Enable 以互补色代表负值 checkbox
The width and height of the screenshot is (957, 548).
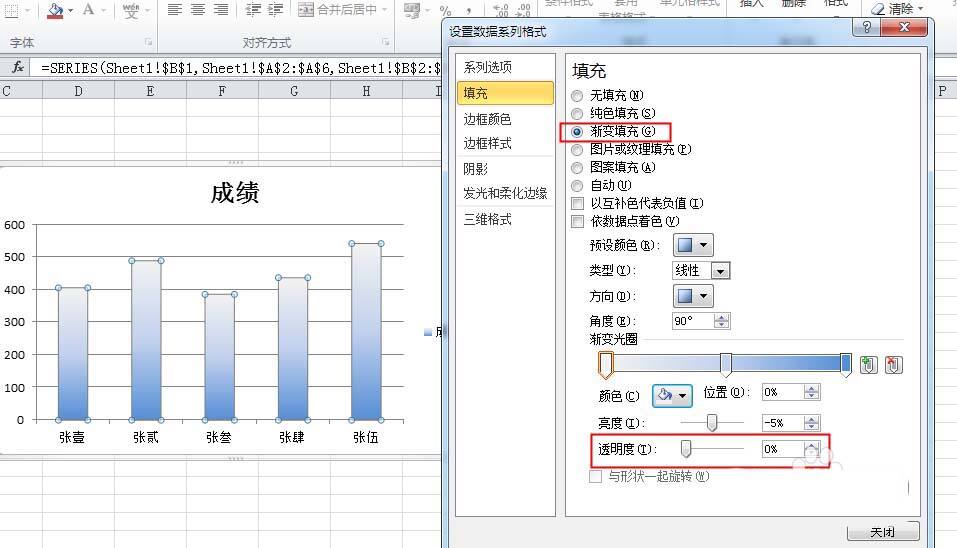point(577,203)
